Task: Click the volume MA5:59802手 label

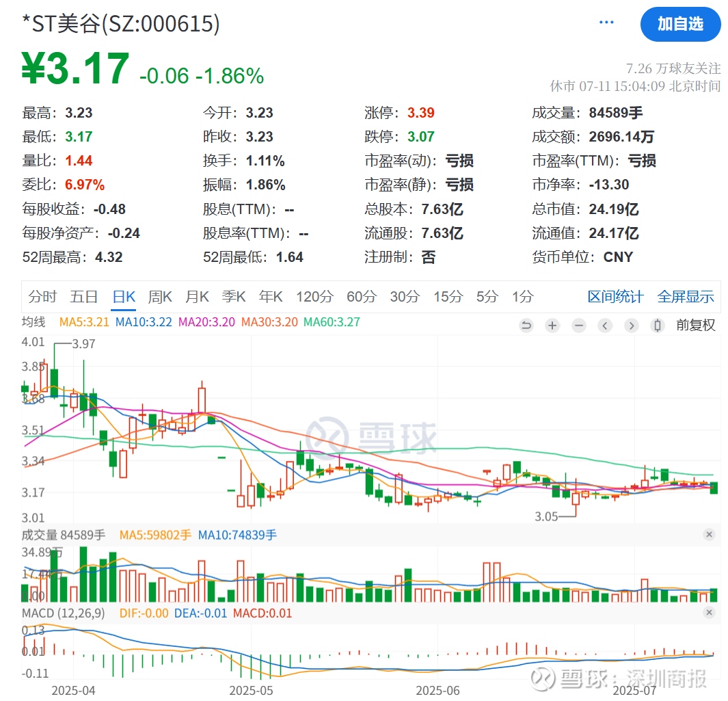Action: (x=155, y=535)
